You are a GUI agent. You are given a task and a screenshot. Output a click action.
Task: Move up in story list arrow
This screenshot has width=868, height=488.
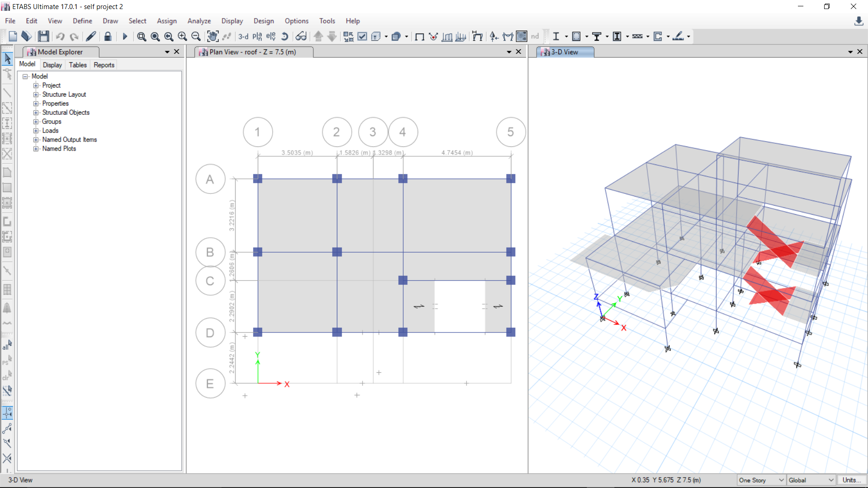(318, 37)
